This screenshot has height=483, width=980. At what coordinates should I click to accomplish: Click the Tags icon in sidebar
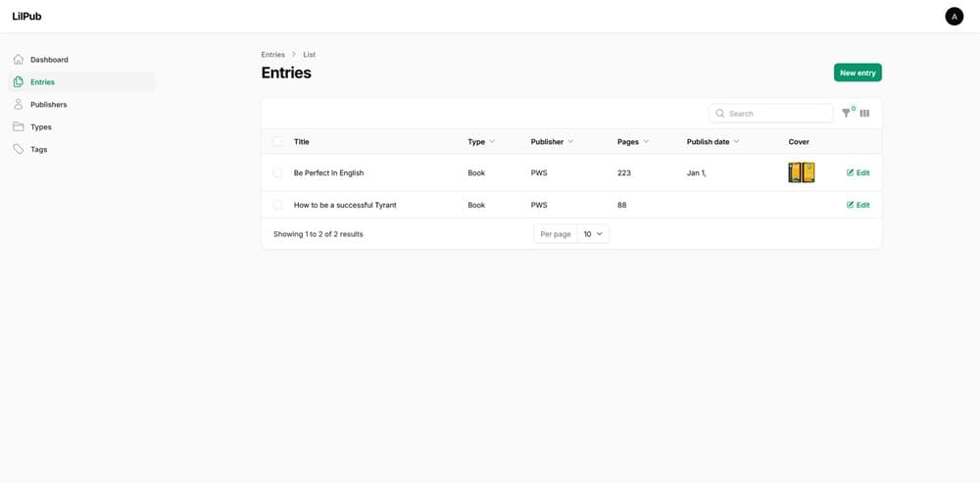click(19, 150)
